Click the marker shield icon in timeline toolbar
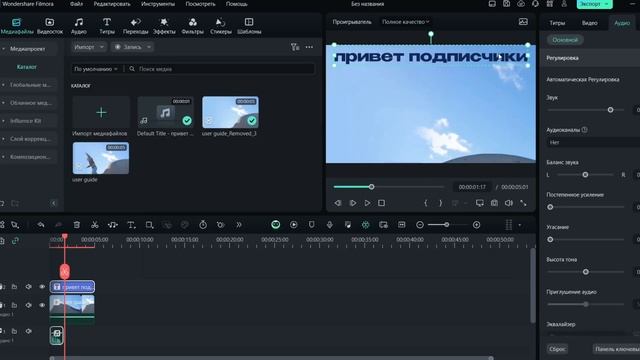 pos(311,225)
